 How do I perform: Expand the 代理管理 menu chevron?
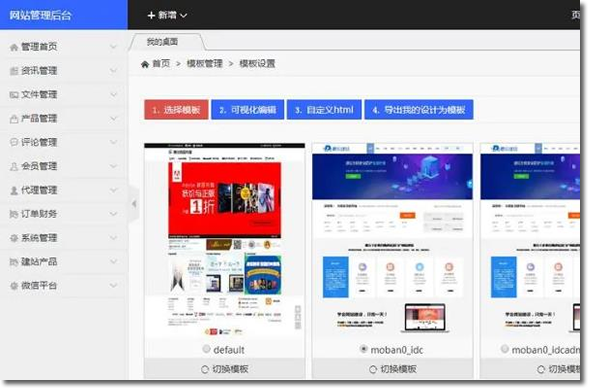pos(113,190)
